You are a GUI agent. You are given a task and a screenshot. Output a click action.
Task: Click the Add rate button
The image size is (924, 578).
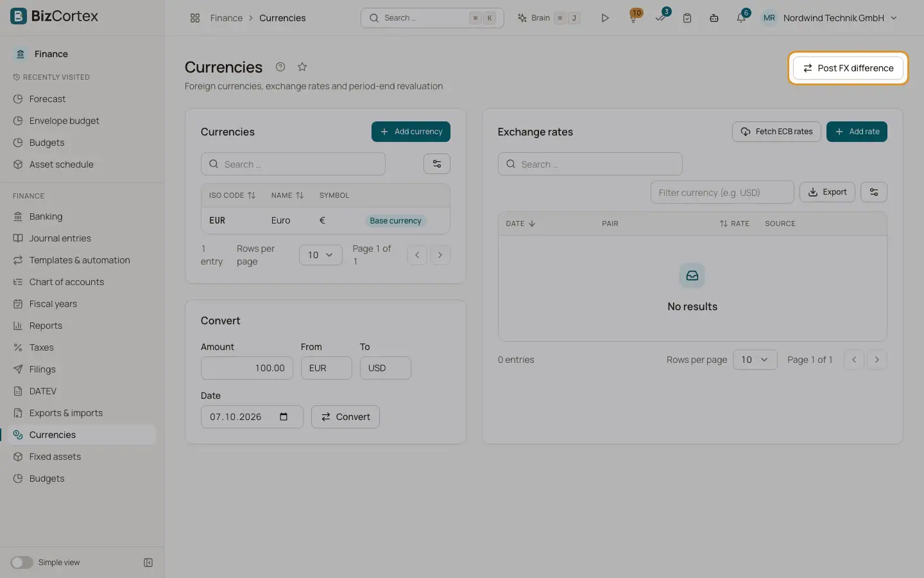(857, 132)
